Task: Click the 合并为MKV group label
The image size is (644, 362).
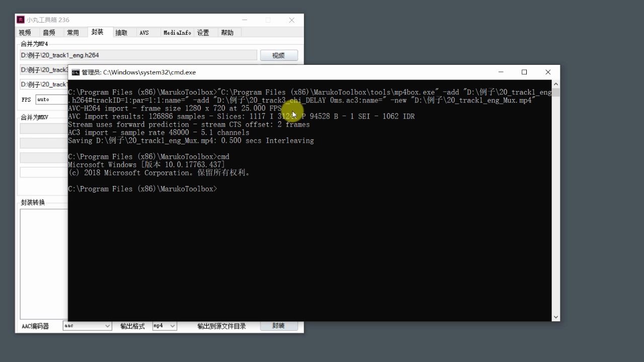Action: (x=35, y=117)
